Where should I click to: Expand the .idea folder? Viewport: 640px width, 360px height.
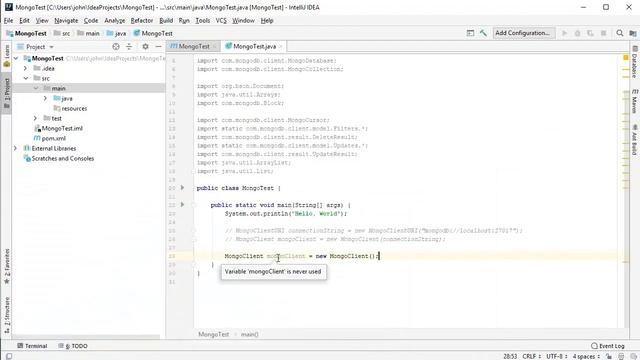(25, 68)
